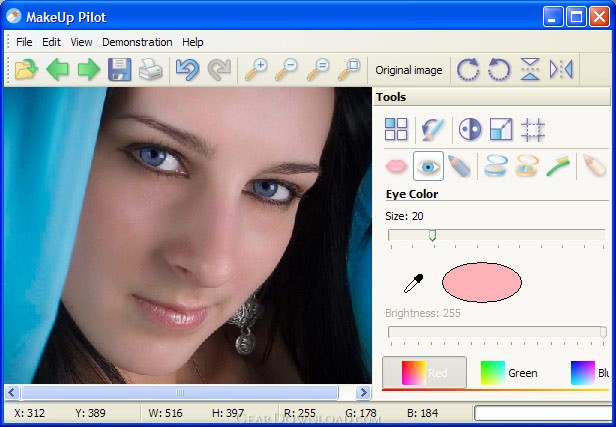Click the Brightness slider handle
Viewport: 616px width, 427px height.
603,332
